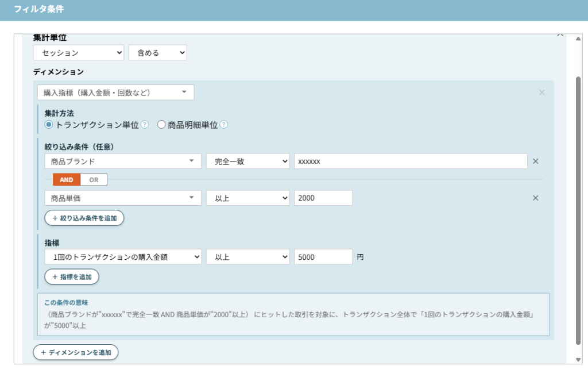Viewport: 588px width, 369px height.
Task: Delete the 購入指標 dimension block
Action: point(541,93)
